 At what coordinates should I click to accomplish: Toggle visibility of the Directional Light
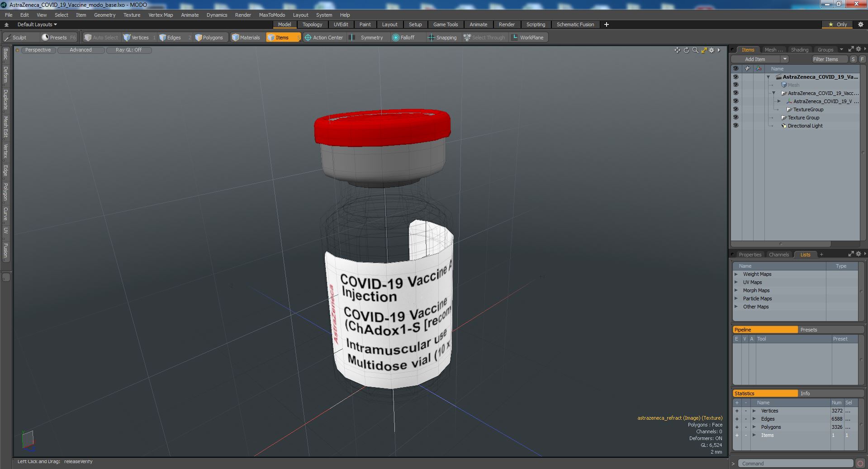click(x=735, y=126)
